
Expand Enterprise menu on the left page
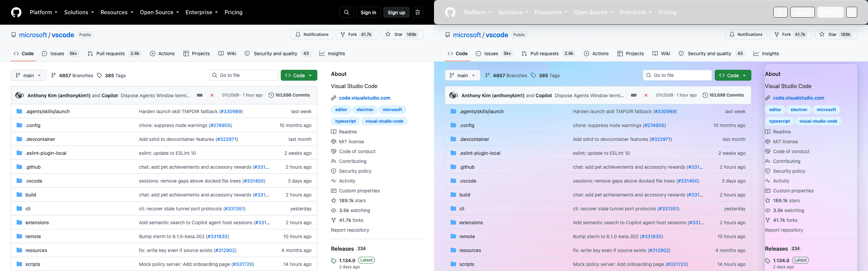click(x=202, y=12)
